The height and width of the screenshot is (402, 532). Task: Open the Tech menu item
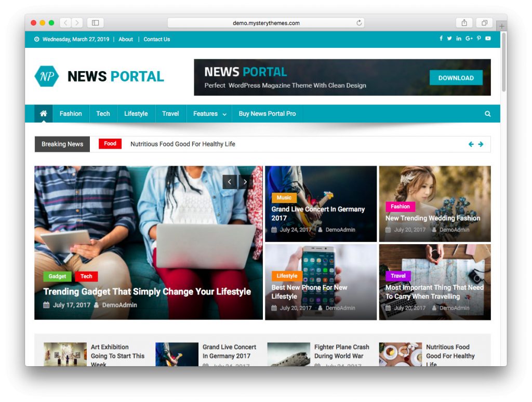103,114
